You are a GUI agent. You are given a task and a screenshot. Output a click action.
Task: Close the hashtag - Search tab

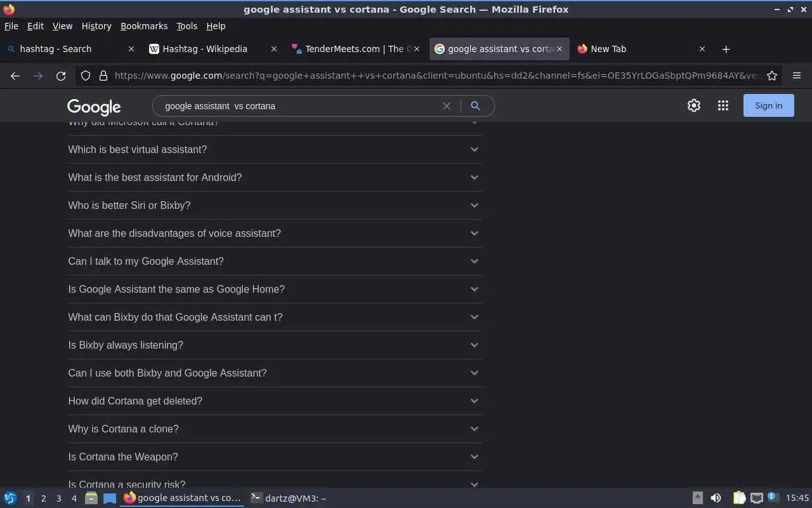pos(131,49)
